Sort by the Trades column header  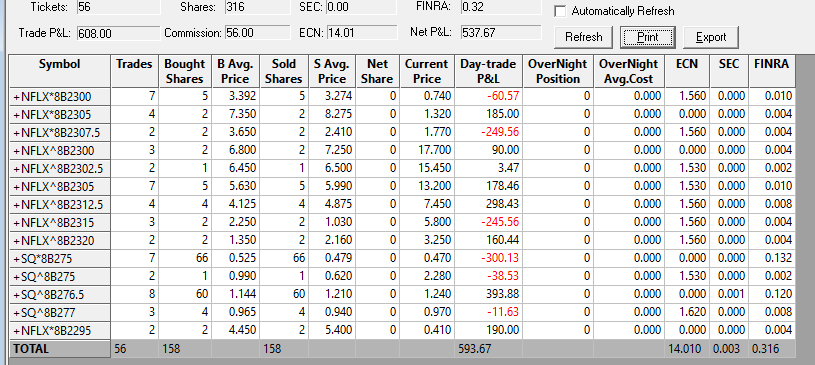(134, 71)
